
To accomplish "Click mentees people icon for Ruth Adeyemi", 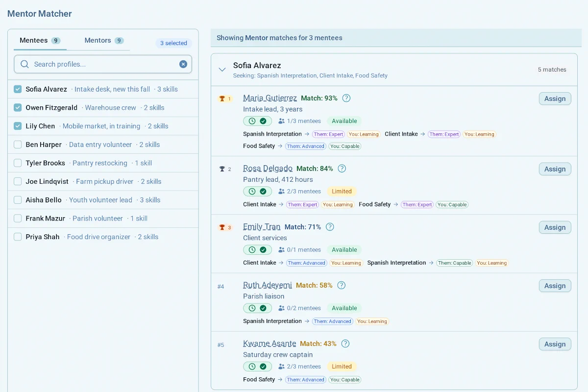I will pos(281,308).
